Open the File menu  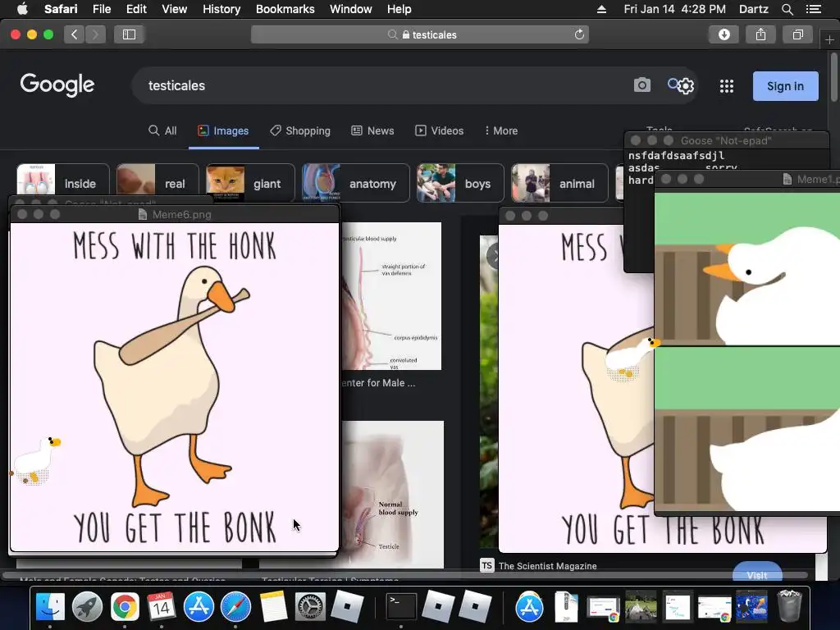[x=101, y=9]
